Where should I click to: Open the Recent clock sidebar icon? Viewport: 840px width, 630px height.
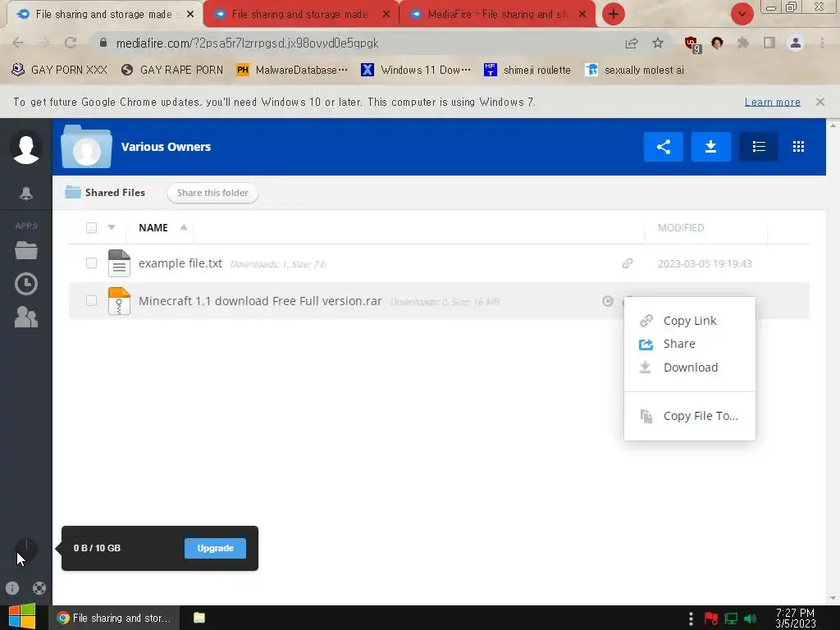point(25,284)
